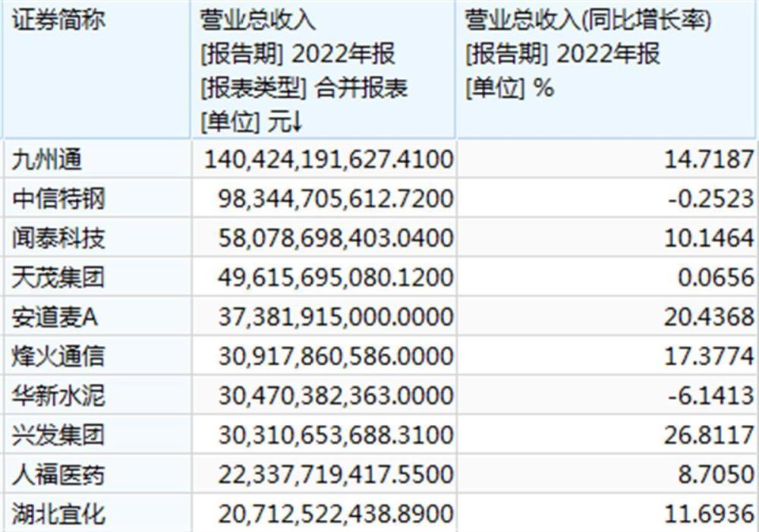
Task: Click revenue cell 49,615,695,080.1200
Action: tap(324, 277)
